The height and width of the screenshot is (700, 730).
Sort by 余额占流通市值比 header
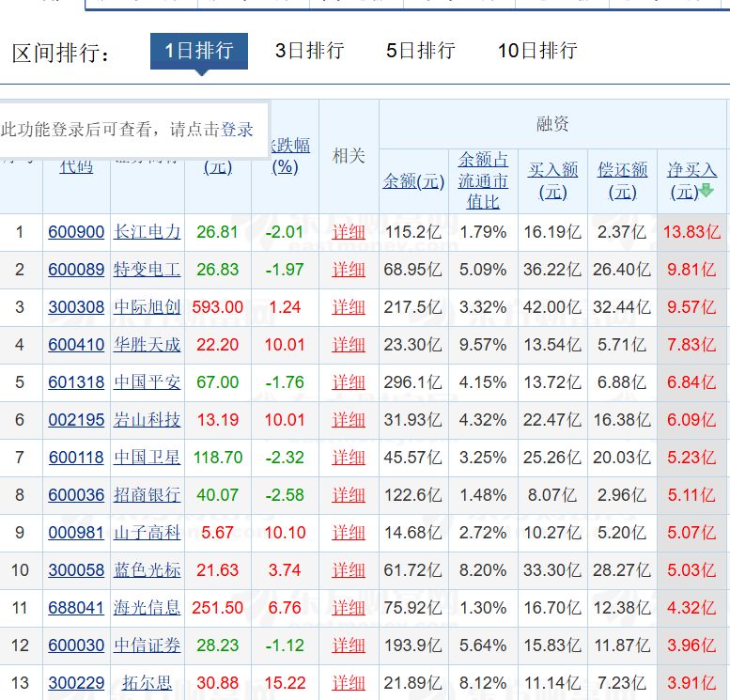click(483, 180)
